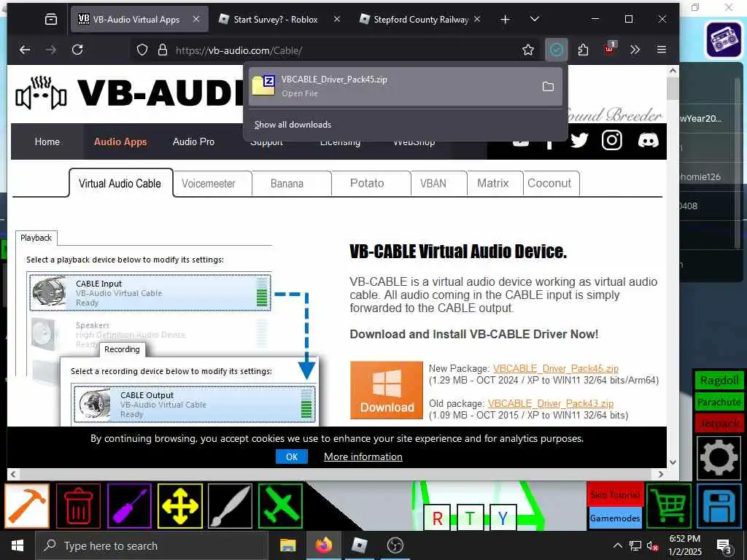Click the browser vertical scrollbar thumb

[x=673, y=88]
